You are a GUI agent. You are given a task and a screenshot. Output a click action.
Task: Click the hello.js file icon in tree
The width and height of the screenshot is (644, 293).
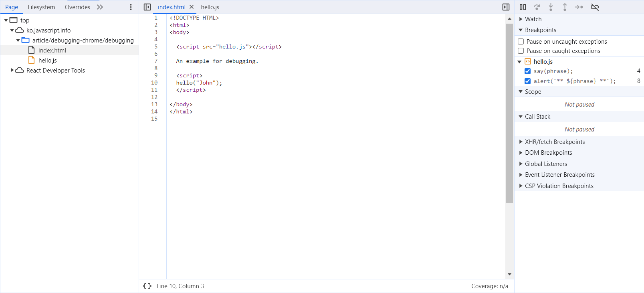click(x=31, y=60)
